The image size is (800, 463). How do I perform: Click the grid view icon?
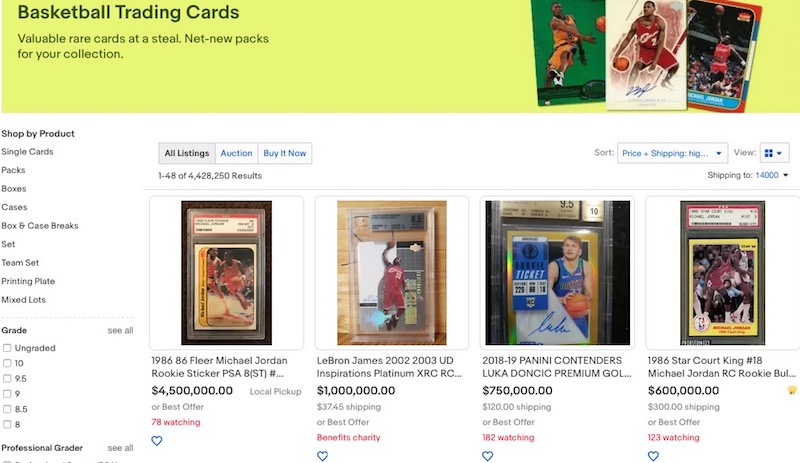coord(768,153)
